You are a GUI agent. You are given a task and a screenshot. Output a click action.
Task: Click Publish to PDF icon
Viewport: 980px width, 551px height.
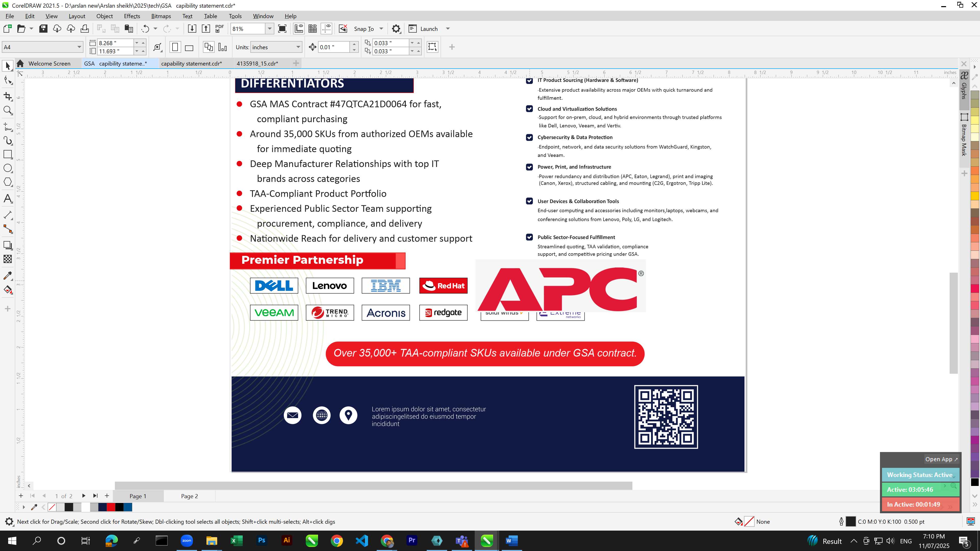pos(219,29)
